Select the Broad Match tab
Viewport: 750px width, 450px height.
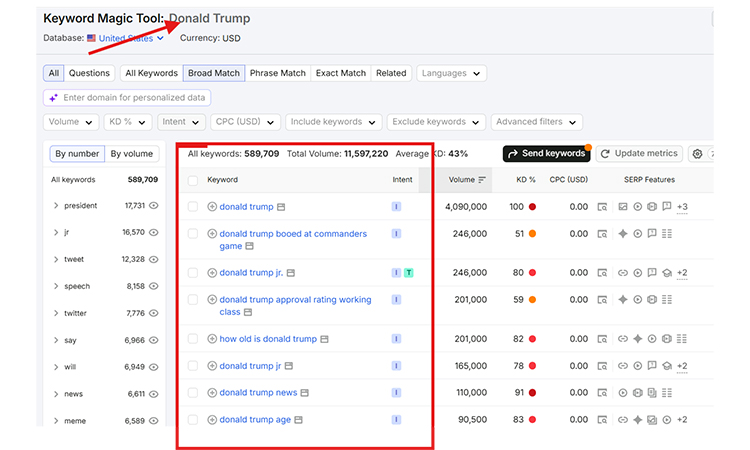[x=214, y=73]
